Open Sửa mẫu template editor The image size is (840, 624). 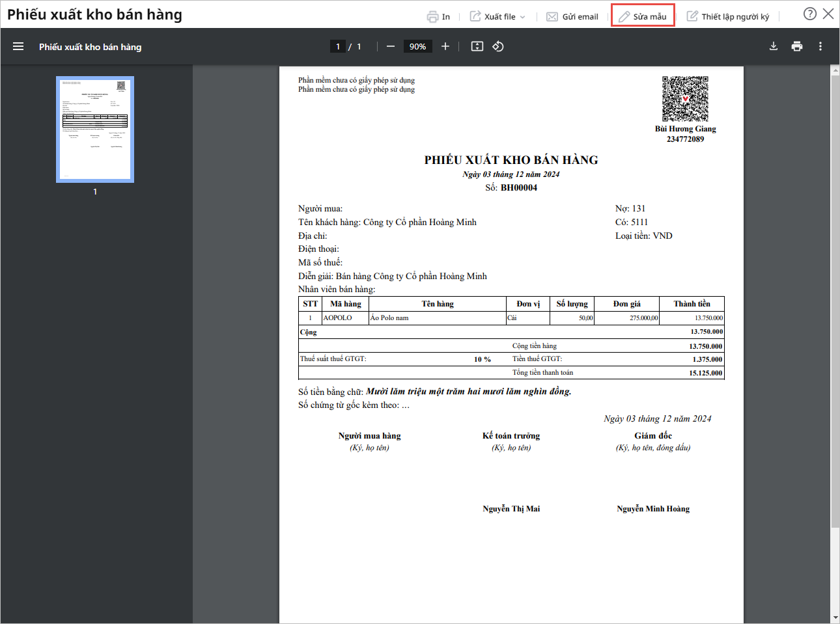(643, 16)
